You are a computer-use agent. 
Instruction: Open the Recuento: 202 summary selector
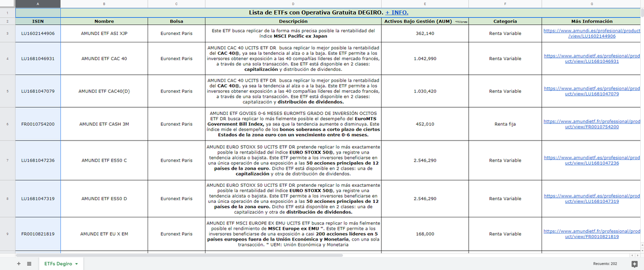tap(605, 264)
